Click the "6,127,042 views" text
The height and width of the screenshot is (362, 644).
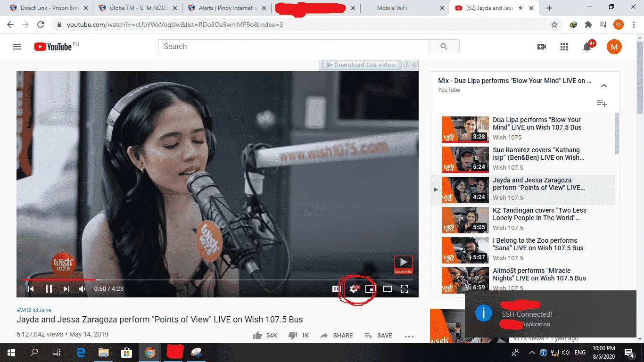click(40, 334)
